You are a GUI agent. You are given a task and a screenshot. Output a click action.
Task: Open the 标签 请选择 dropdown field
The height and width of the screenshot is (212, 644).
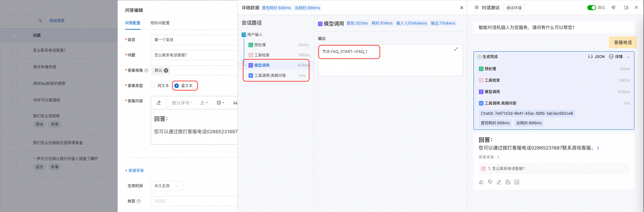point(194,201)
